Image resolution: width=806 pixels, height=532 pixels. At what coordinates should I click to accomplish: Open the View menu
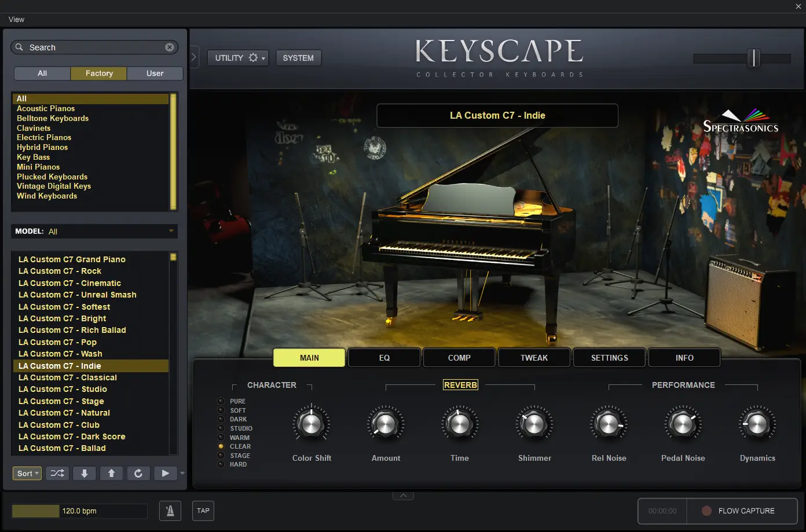(16, 20)
